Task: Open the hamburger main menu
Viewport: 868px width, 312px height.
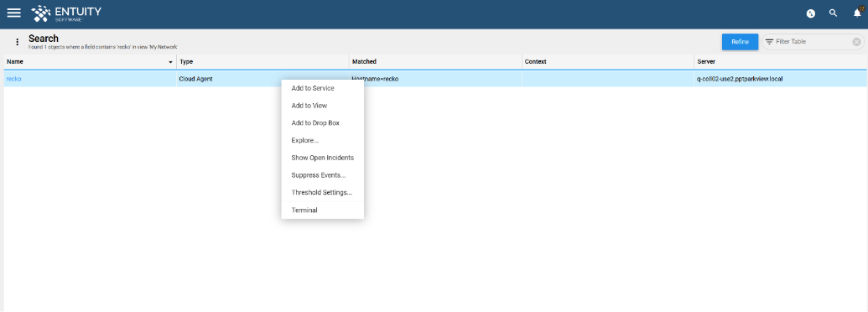Action: (x=14, y=13)
